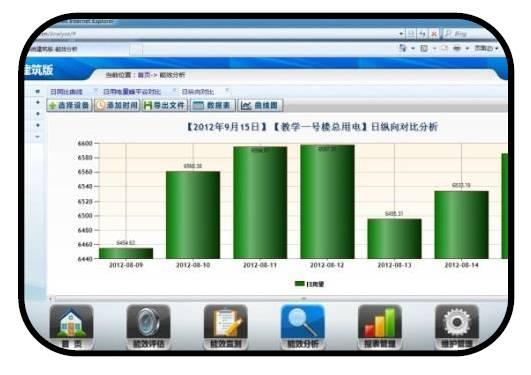Click the 2012-08-14 bar in chart
531x375 pixels.
[462, 225]
